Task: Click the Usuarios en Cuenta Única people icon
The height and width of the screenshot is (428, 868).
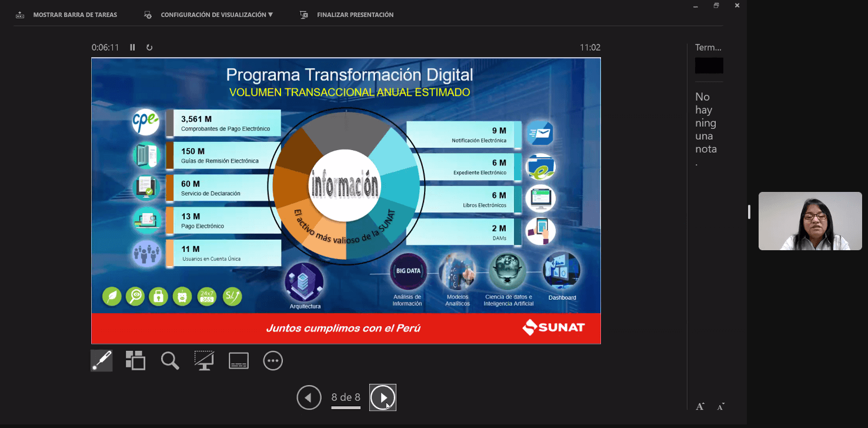Action: pyautogui.click(x=146, y=254)
